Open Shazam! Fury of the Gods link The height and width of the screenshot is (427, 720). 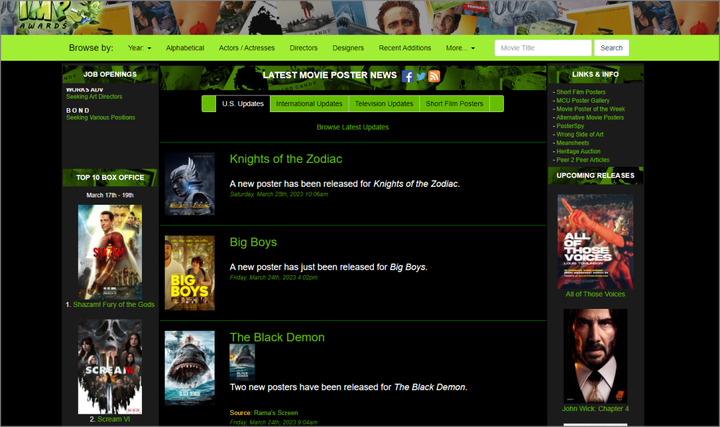tap(114, 304)
